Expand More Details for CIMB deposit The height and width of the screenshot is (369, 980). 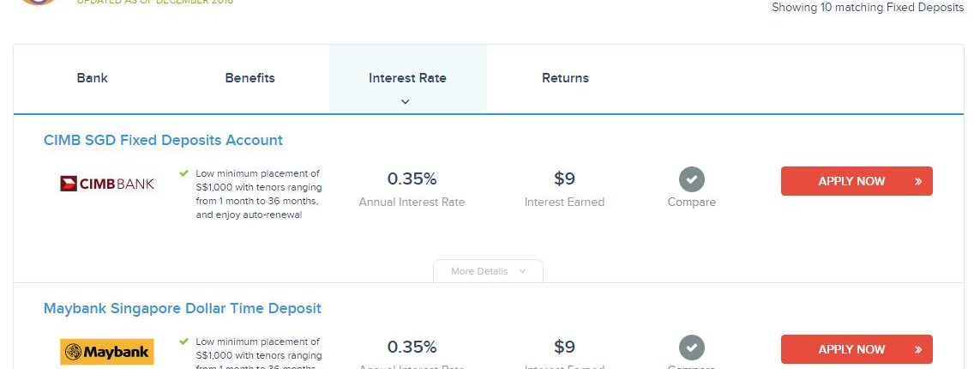coord(487,271)
